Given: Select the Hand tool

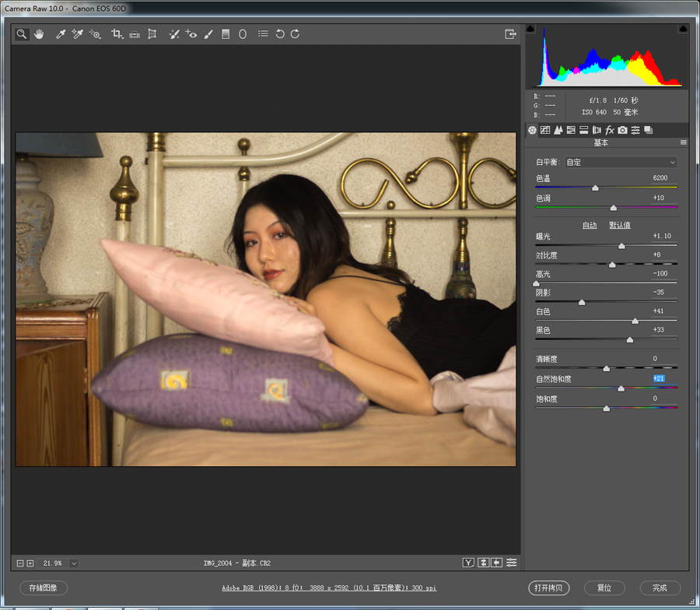Looking at the screenshot, I should pos(38,34).
